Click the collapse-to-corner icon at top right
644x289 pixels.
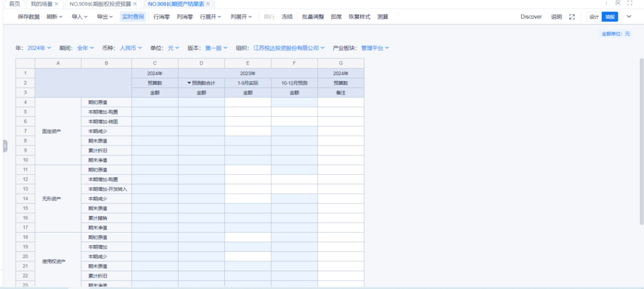pyautogui.click(x=618, y=3)
